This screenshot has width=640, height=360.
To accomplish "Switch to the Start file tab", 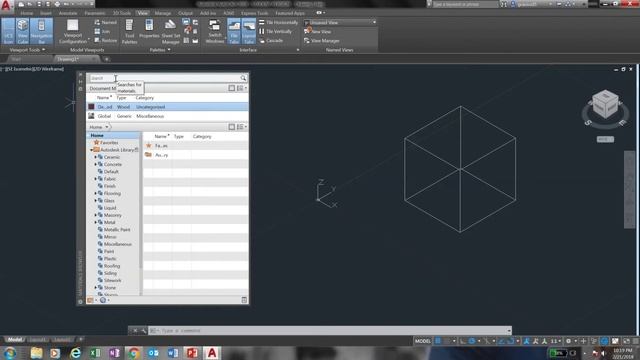I will pos(16,59).
